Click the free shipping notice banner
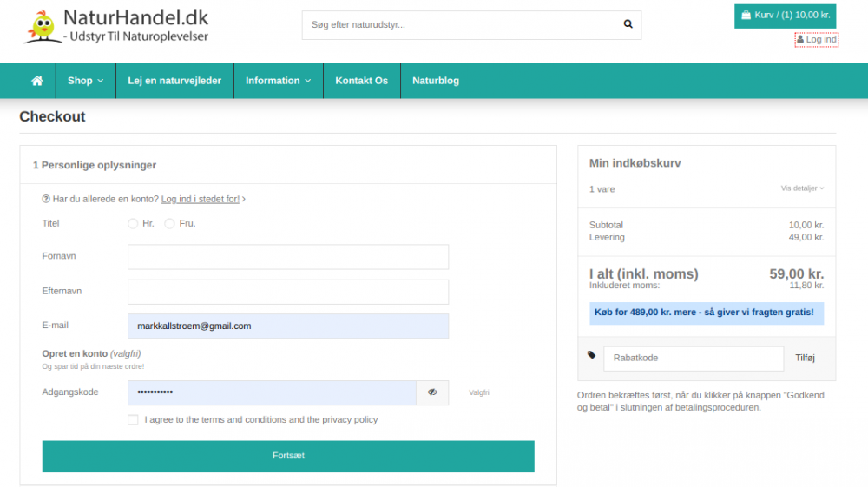Viewport: 868px width, 487px height. pyautogui.click(x=707, y=313)
